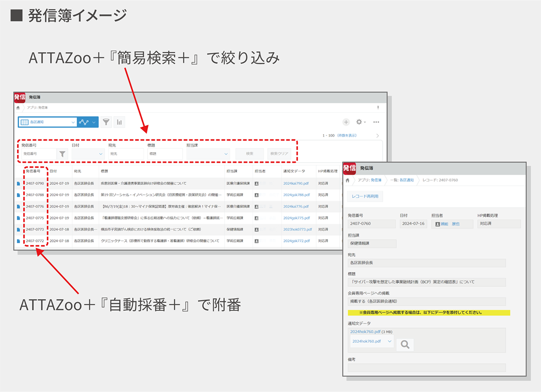Go to next page with right arrow
The width and height of the screenshot is (541, 392).
pyautogui.click(x=377, y=135)
